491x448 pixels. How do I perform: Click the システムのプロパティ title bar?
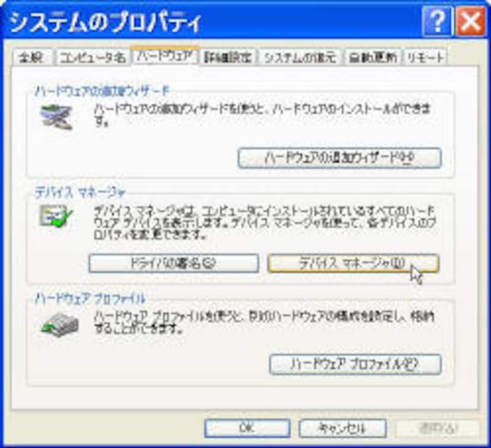(213, 21)
